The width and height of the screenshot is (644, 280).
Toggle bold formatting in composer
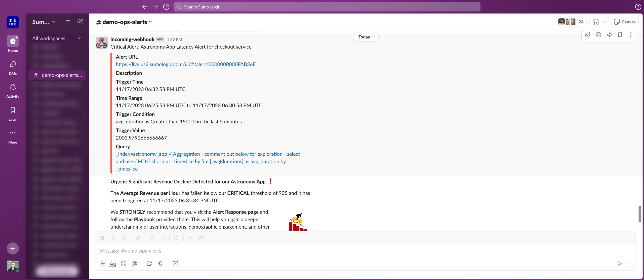103,238
